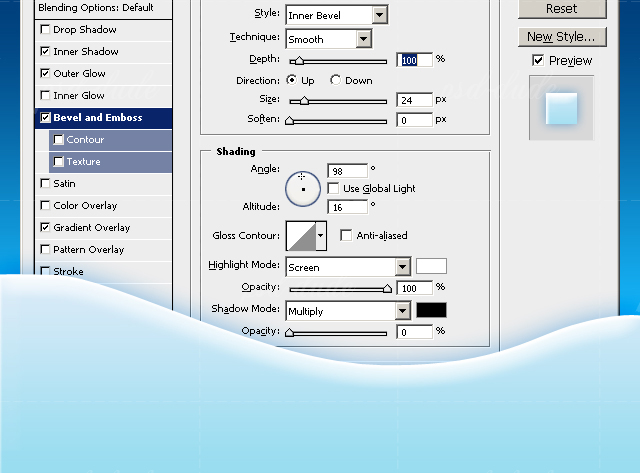Enable the Inner Glow checkbox
Image resolution: width=640 pixels, height=473 pixels.
coord(45,95)
